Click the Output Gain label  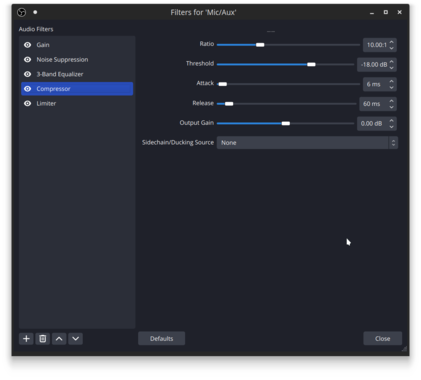(197, 123)
